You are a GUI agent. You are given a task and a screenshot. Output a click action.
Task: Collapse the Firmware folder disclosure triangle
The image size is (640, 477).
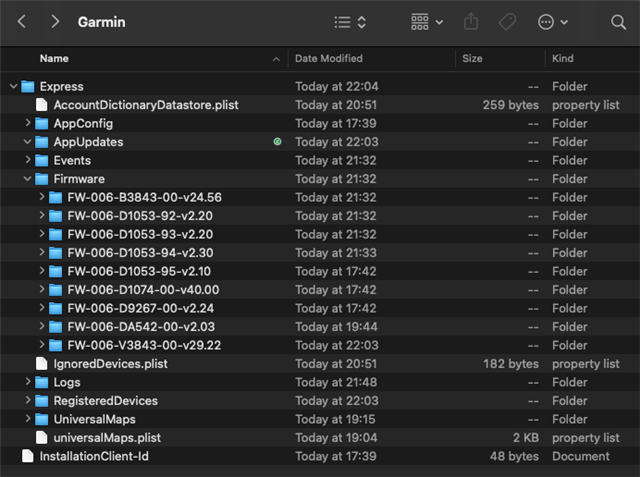coord(27,179)
